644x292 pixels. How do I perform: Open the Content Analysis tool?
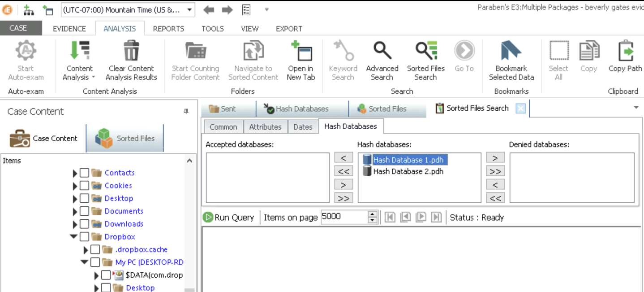pos(80,61)
